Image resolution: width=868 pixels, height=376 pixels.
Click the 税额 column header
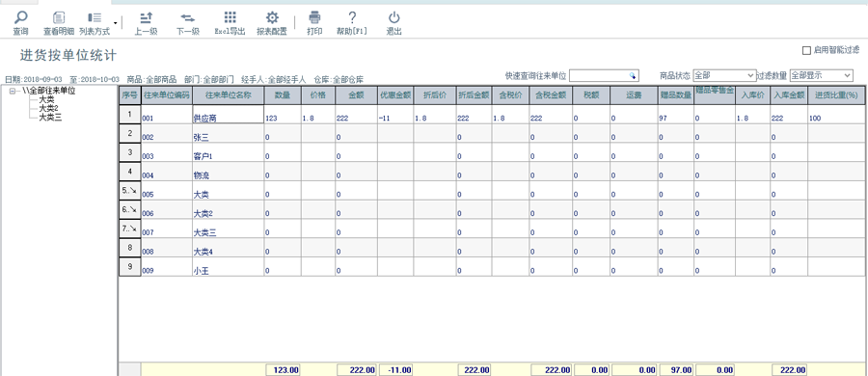click(x=592, y=94)
